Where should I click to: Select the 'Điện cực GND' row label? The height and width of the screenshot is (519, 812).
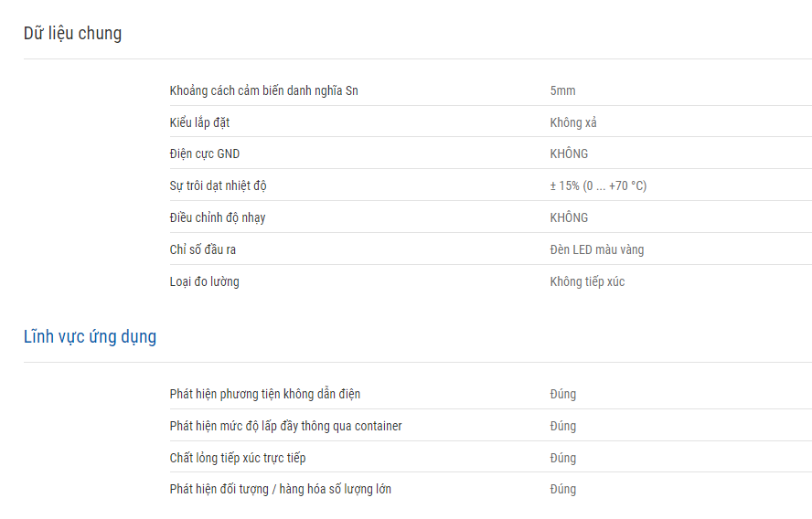(205, 154)
